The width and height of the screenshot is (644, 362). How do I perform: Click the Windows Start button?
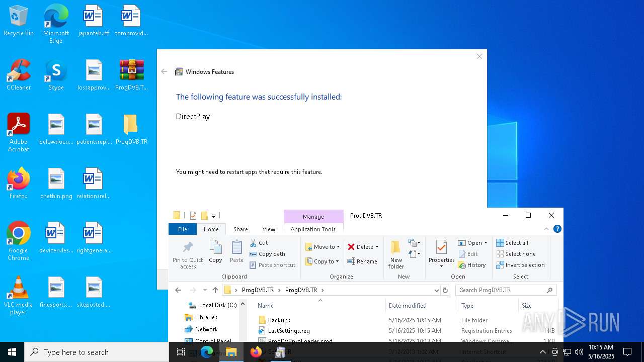click(12, 352)
